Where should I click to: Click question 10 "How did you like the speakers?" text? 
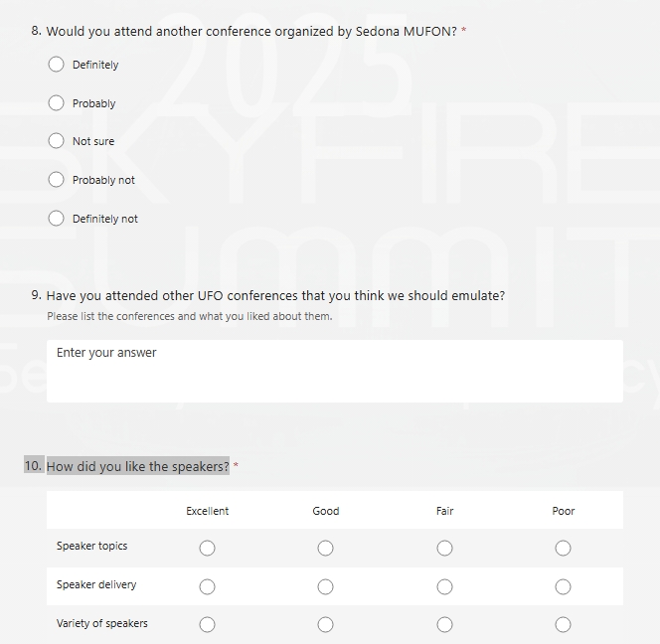coord(137,466)
